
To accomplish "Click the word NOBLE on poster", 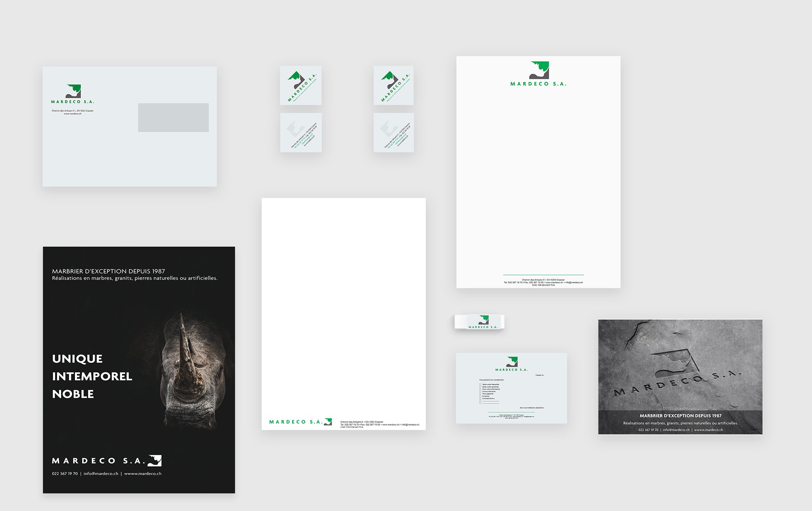I will (73, 394).
